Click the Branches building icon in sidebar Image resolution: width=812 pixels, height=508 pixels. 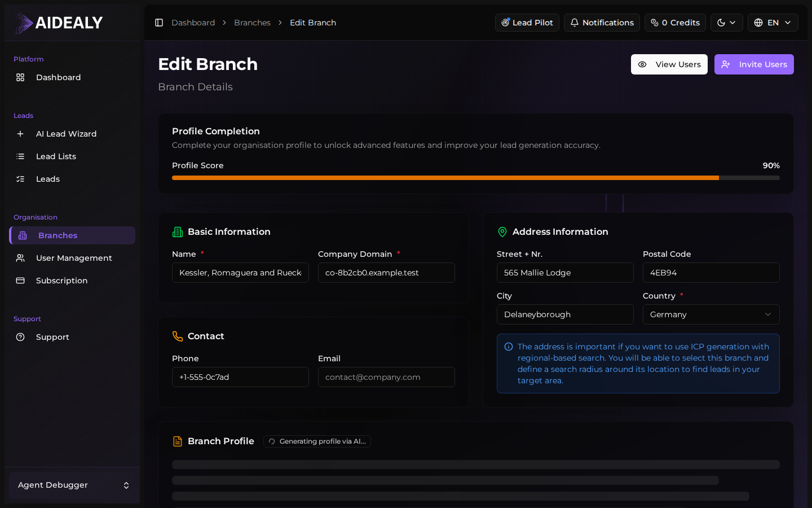23,235
